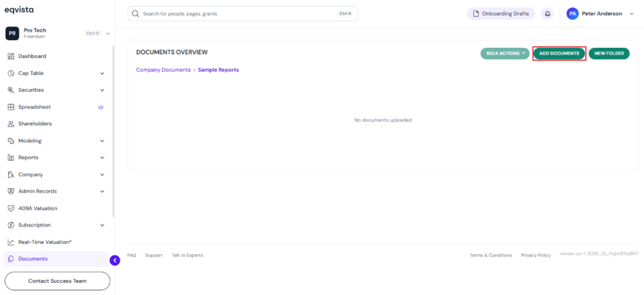Click the Dashboard grid icon
The width and height of the screenshot is (644, 295).
11,56
